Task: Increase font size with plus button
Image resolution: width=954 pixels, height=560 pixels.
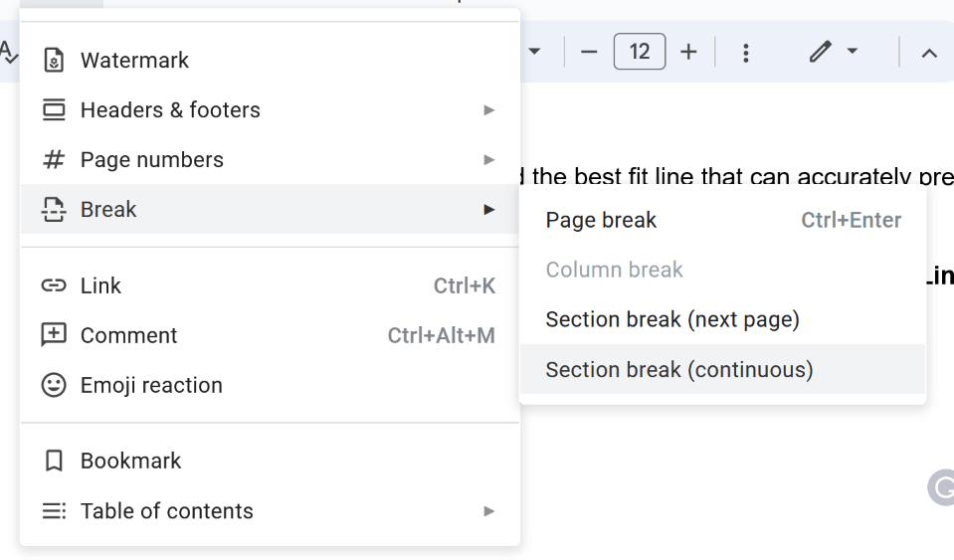Action: 688,52
